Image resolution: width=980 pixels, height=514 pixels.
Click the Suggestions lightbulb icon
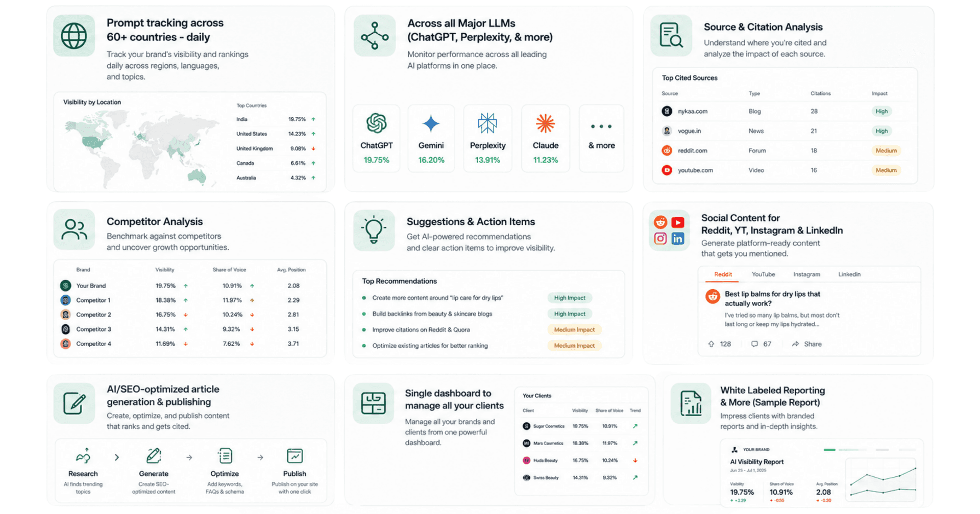point(374,230)
